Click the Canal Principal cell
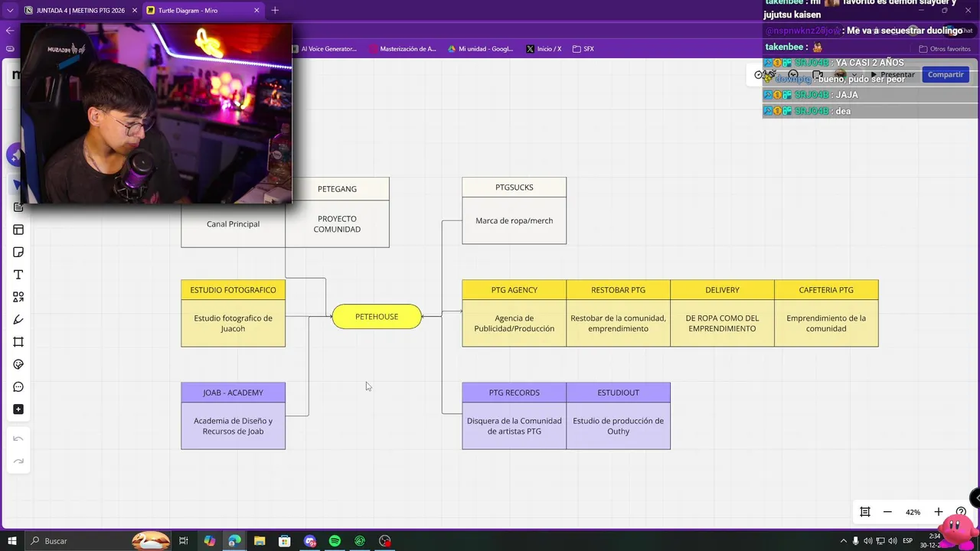The image size is (980, 551). (x=233, y=224)
